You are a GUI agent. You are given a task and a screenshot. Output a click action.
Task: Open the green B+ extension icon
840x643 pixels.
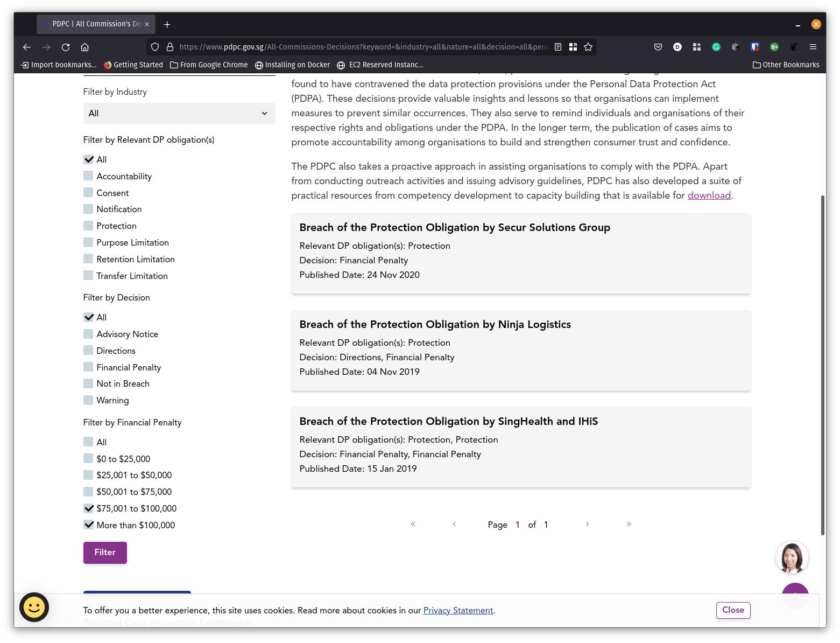(774, 47)
